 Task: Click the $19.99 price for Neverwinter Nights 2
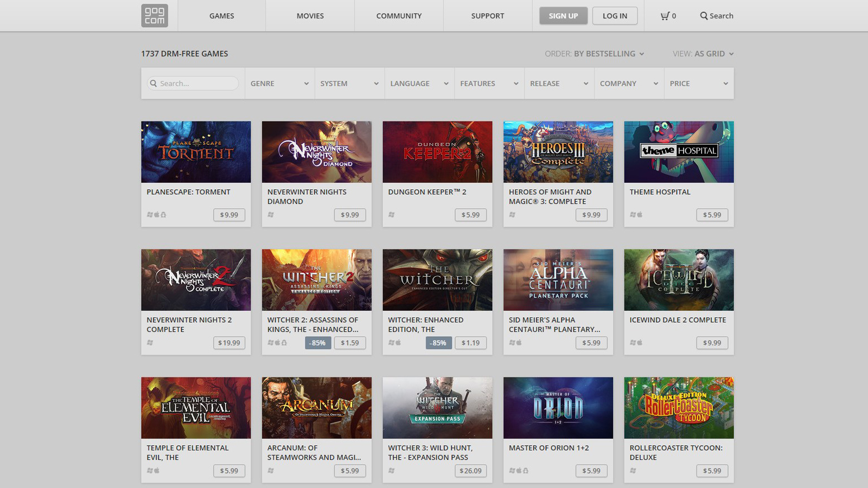click(x=229, y=343)
